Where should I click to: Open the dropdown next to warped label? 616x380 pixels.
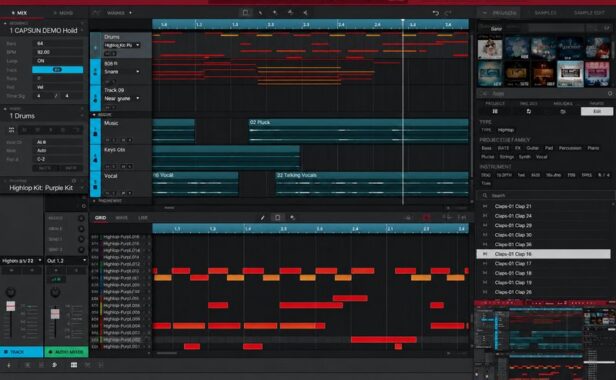tap(130, 13)
